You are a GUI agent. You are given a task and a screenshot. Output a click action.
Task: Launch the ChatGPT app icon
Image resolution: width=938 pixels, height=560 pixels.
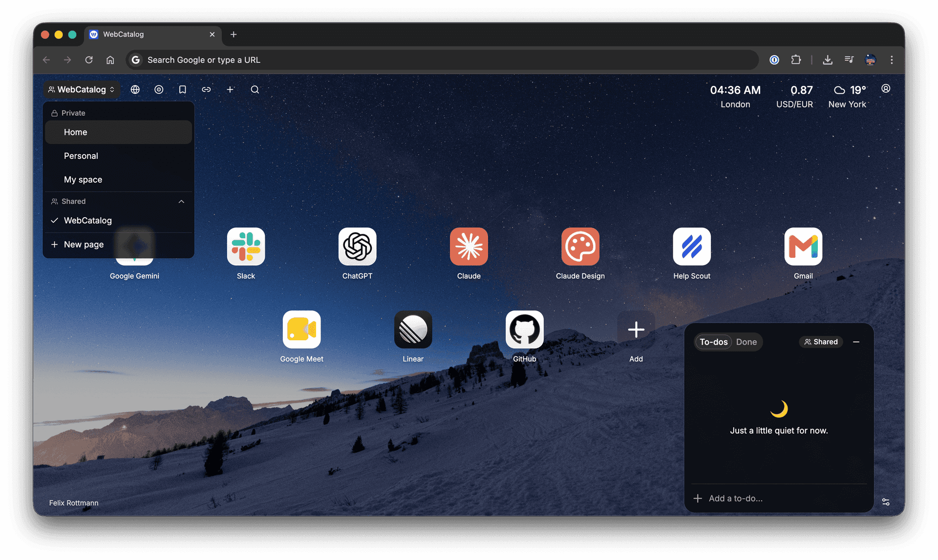pos(357,247)
